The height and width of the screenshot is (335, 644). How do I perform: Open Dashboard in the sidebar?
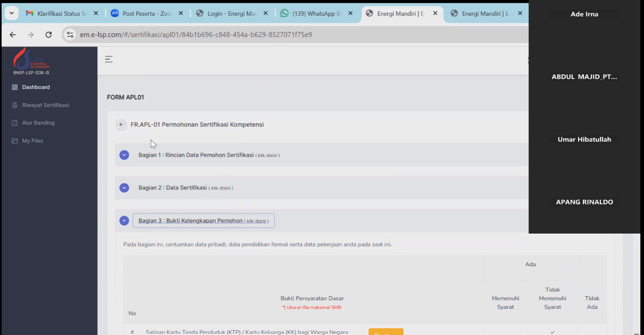click(x=36, y=87)
